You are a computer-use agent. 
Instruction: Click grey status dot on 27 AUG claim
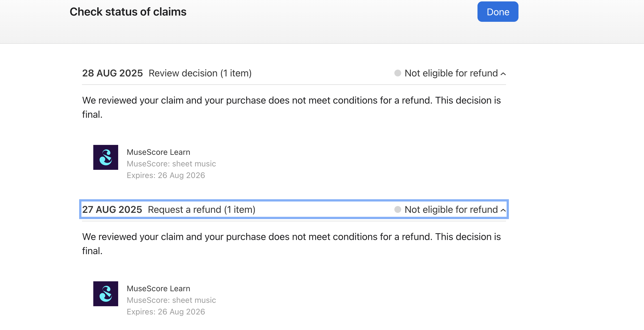coord(398,209)
